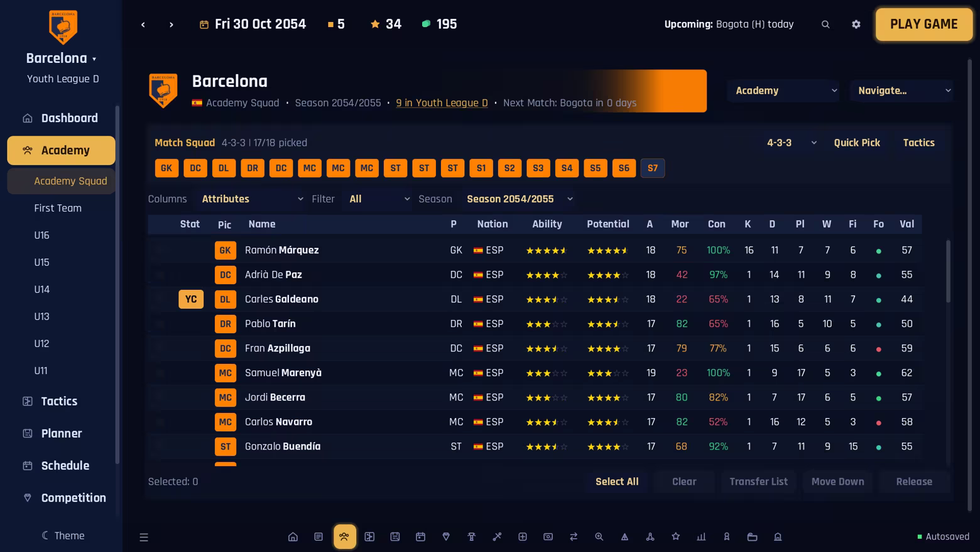The image size is (980, 552).
Task: Tick the checkbox for Pablo Tarín
Action: pyautogui.click(x=160, y=324)
